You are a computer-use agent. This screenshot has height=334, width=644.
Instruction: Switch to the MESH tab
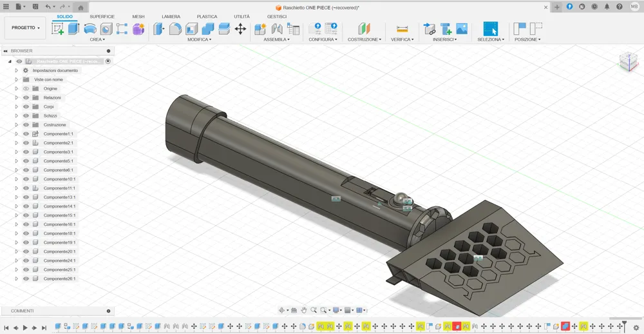(x=138, y=17)
